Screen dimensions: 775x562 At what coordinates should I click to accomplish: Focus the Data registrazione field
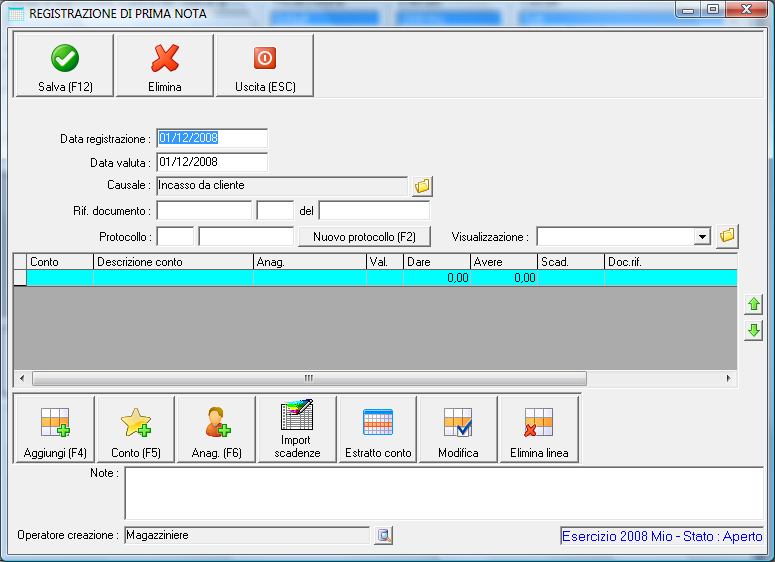[212, 138]
